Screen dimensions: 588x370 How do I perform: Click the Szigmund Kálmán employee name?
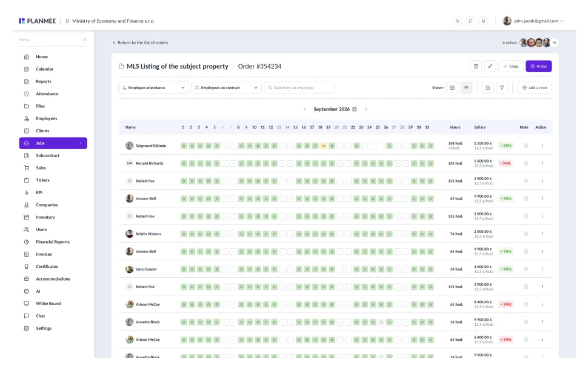[x=151, y=146]
